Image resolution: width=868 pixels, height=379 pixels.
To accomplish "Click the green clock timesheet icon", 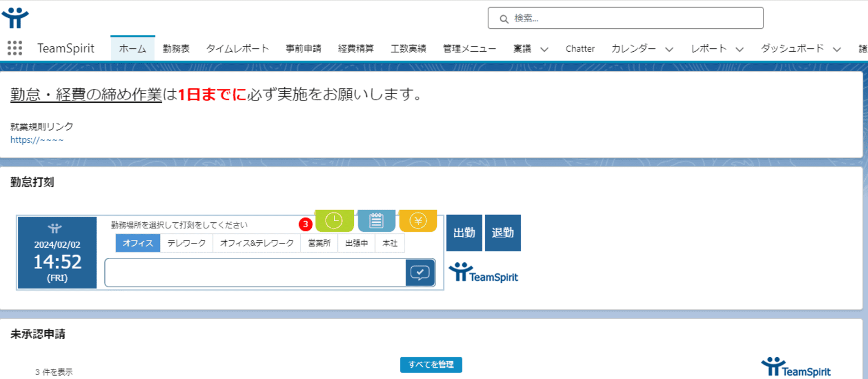I will [x=334, y=221].
